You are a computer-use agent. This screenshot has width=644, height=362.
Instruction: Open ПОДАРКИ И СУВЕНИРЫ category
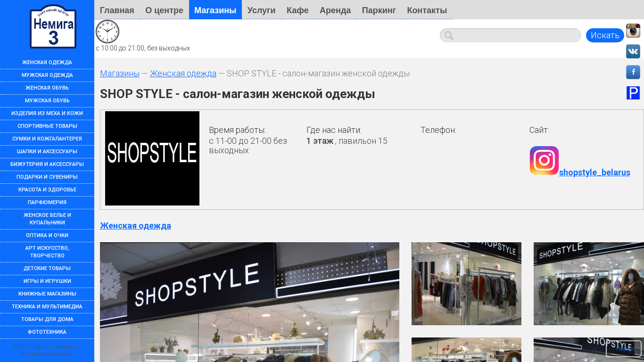[47, 177]
